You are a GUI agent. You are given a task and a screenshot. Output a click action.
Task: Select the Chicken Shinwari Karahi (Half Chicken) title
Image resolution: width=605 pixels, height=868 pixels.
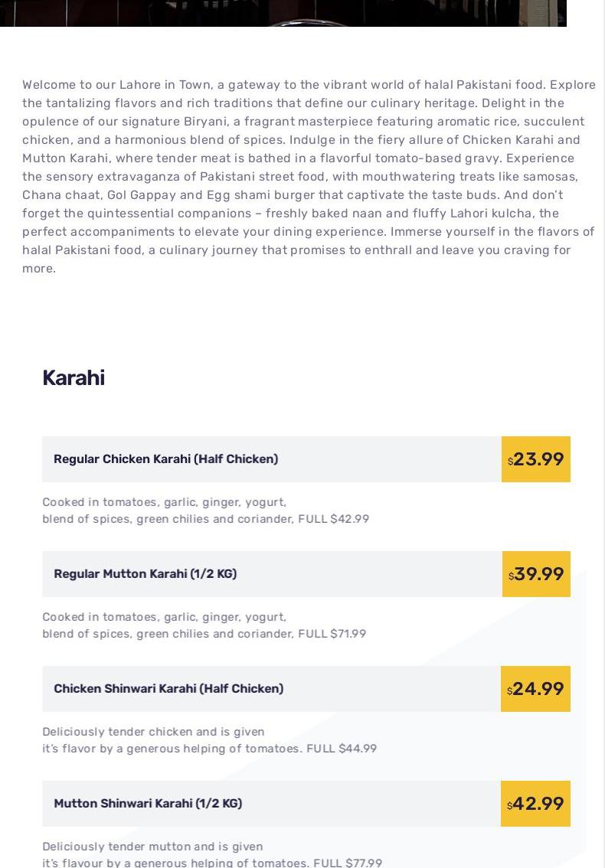click(168, 689)
